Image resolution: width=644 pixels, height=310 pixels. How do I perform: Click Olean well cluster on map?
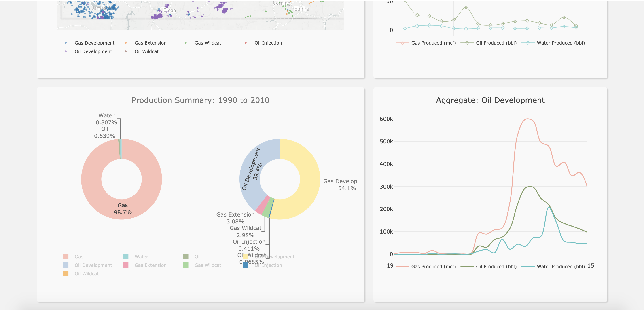pos(157,16)
